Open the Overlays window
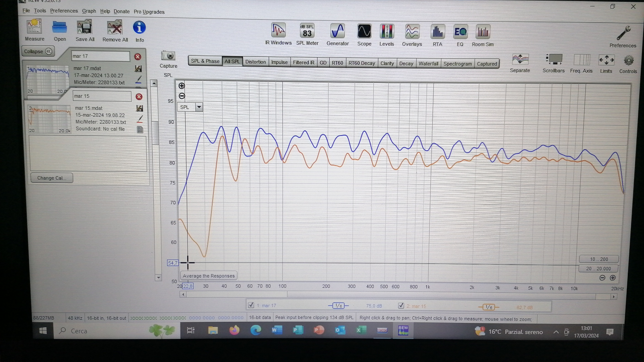The width and height of the screenshot is (644, 362). (412, 32)
